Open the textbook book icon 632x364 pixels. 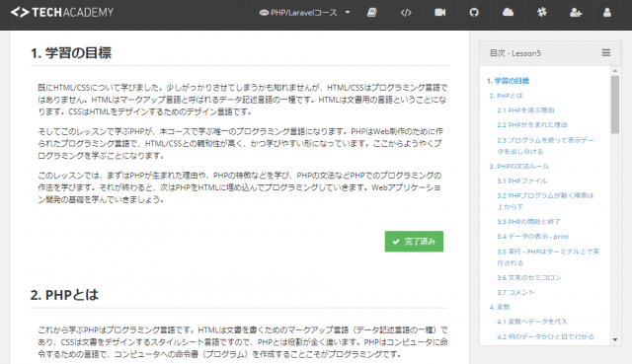tap(371, 13)
